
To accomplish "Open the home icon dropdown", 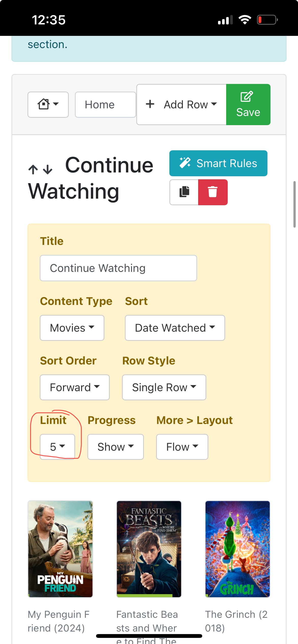I will coord(48,105).
